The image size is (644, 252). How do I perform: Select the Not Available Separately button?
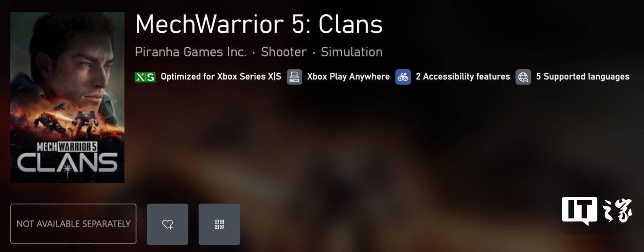tap(73, 224)
